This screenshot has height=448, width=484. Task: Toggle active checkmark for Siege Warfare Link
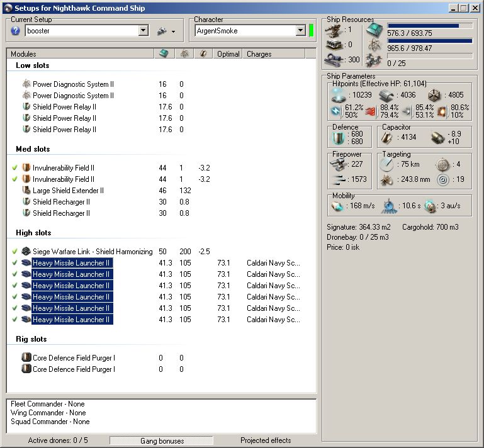pos(14,252)
